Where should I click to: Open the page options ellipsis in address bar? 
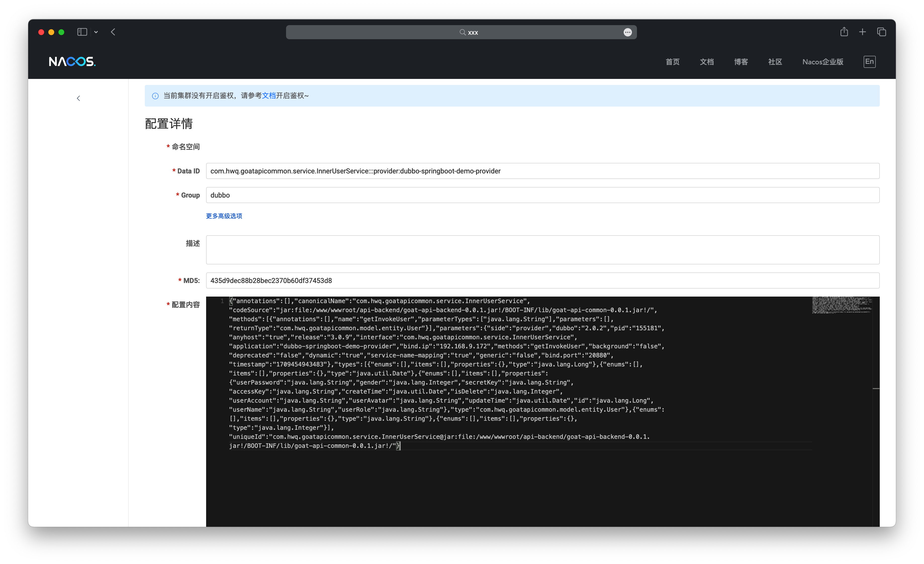(627, 32)
